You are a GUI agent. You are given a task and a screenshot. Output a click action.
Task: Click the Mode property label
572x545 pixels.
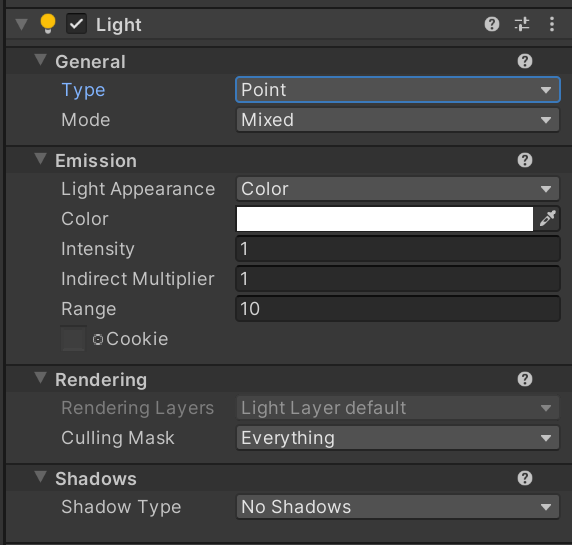click(86, 120)
